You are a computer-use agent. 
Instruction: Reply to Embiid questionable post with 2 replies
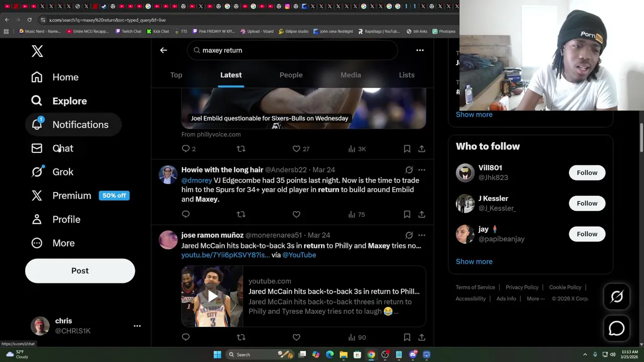pos(189,149)
